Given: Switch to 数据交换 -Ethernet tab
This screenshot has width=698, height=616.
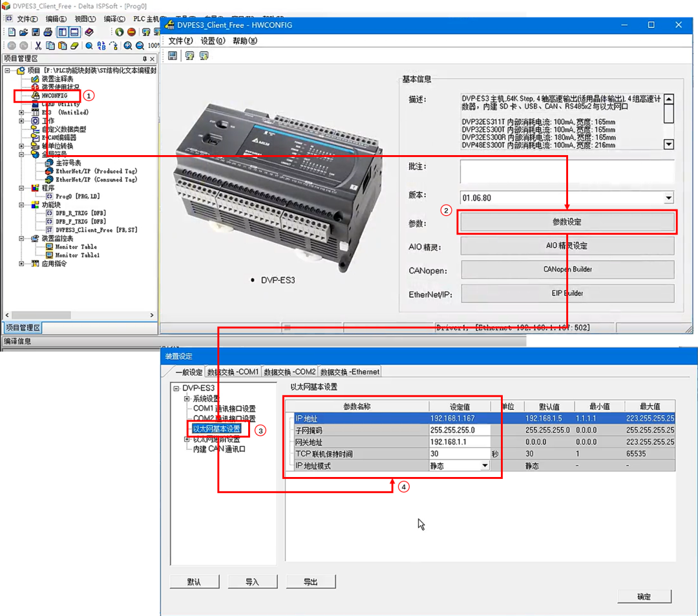Looking at the screenshot, I should (350, 372).
